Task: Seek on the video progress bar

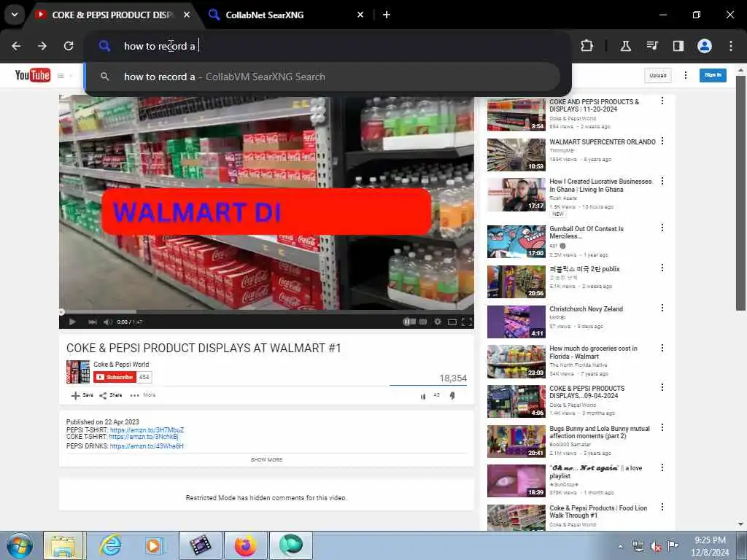Action: pyautogui.click(x=266, y=312)
